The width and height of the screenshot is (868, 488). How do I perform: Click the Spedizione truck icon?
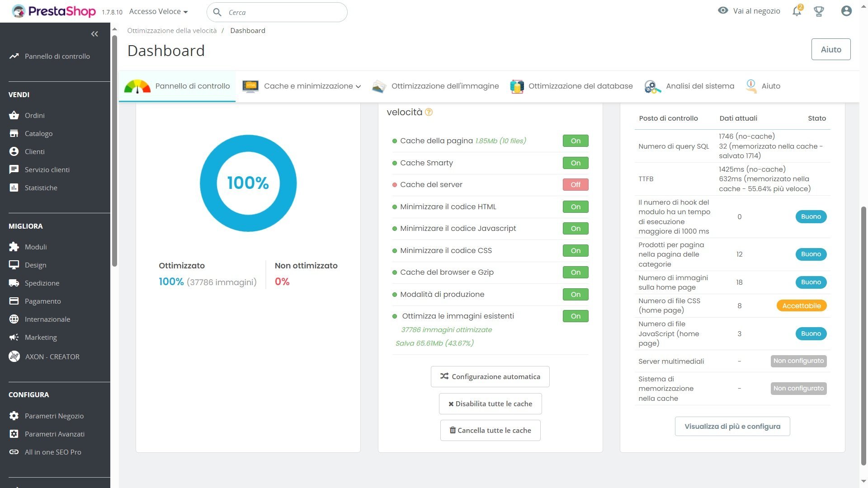pyautogui.click(x=14, y=283)
